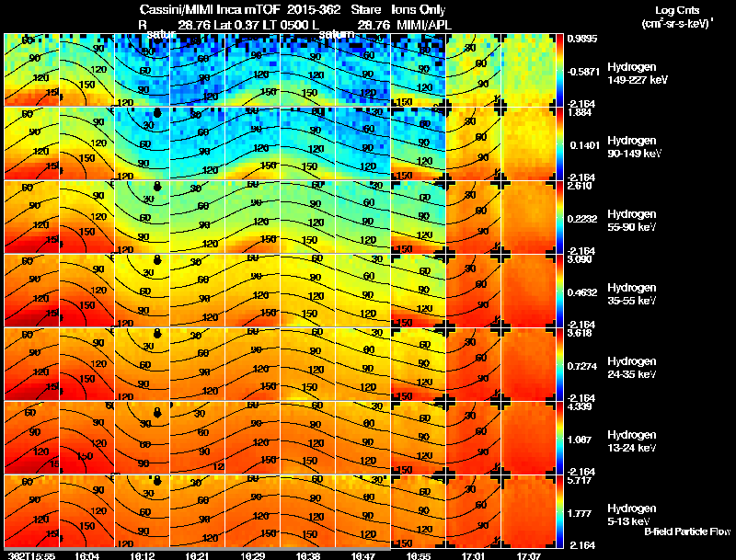Click the '16:12' time axis label
The width and height of the screenshot is (736, 560).
coord(143,555)
